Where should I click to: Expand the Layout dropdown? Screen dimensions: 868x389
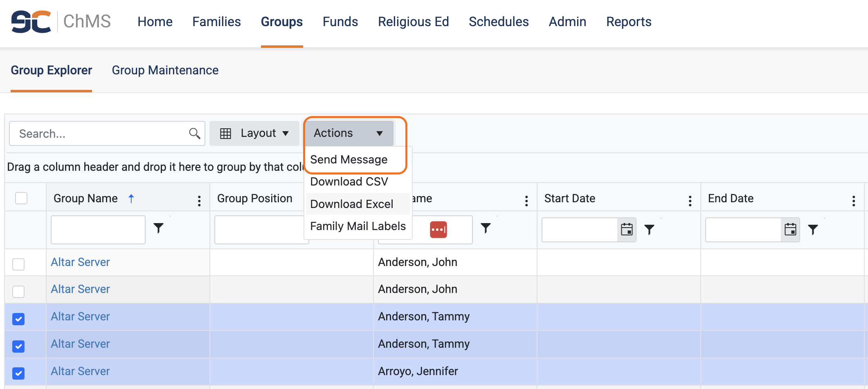pos(254,133)
